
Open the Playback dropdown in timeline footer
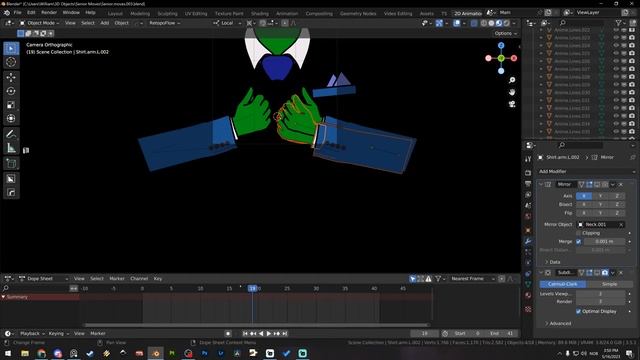coord(32,333)
